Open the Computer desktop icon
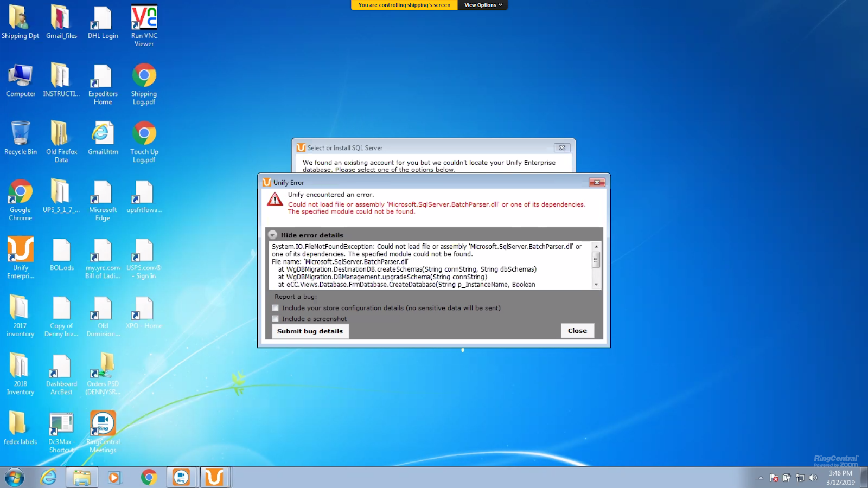The width and height of the screenshot is (868, 488). click(20, 80)
